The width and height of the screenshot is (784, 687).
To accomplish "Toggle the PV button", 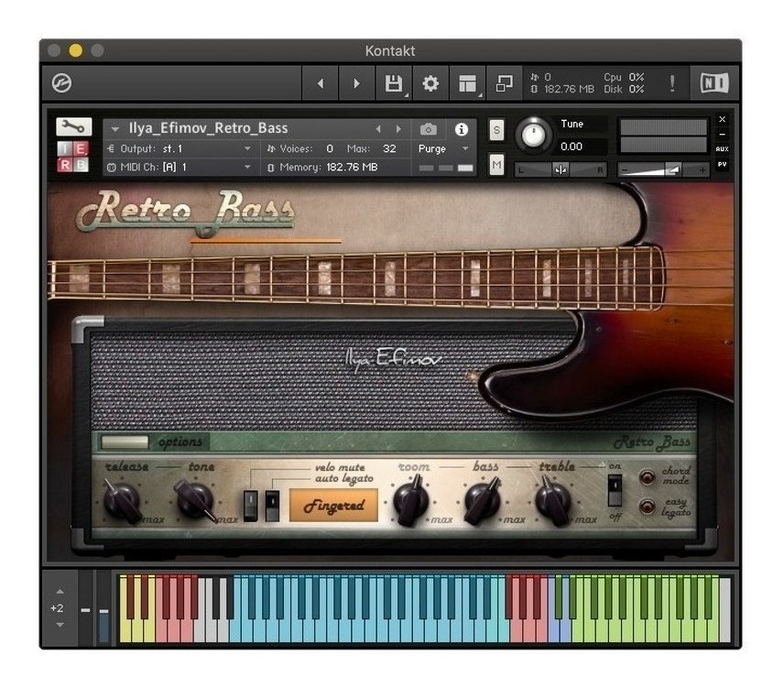I will coord(722,164).
